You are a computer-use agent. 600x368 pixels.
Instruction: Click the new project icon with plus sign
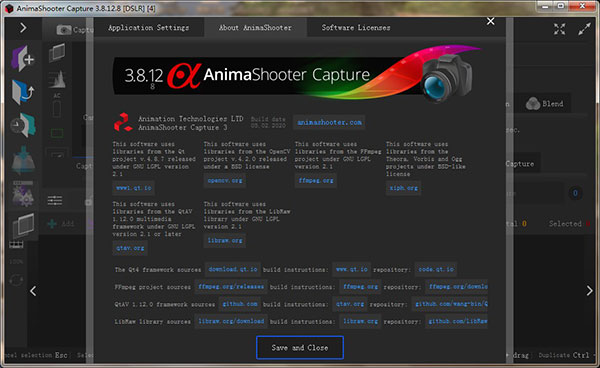tap(23, 59)
